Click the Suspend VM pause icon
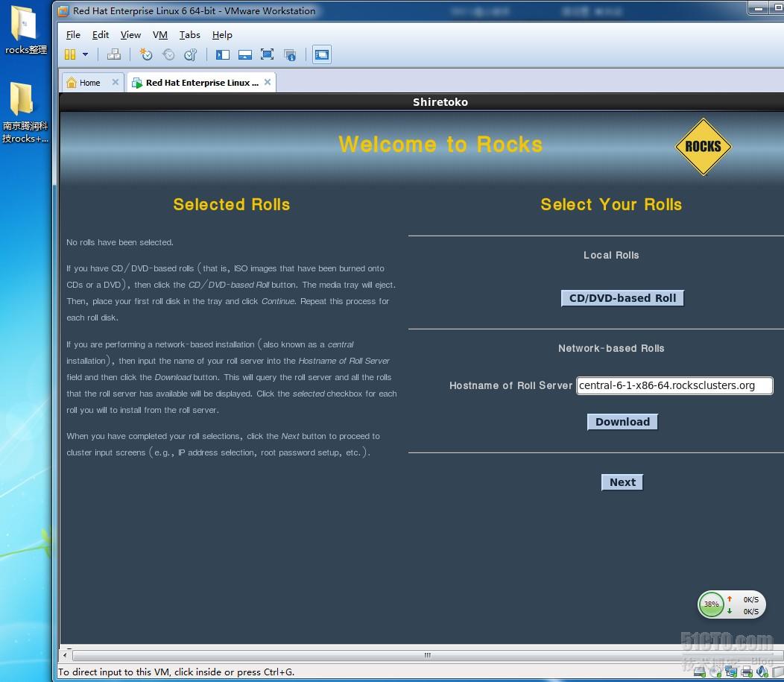The width and height of the screenshot is (784, 682). tap(70, 54)
